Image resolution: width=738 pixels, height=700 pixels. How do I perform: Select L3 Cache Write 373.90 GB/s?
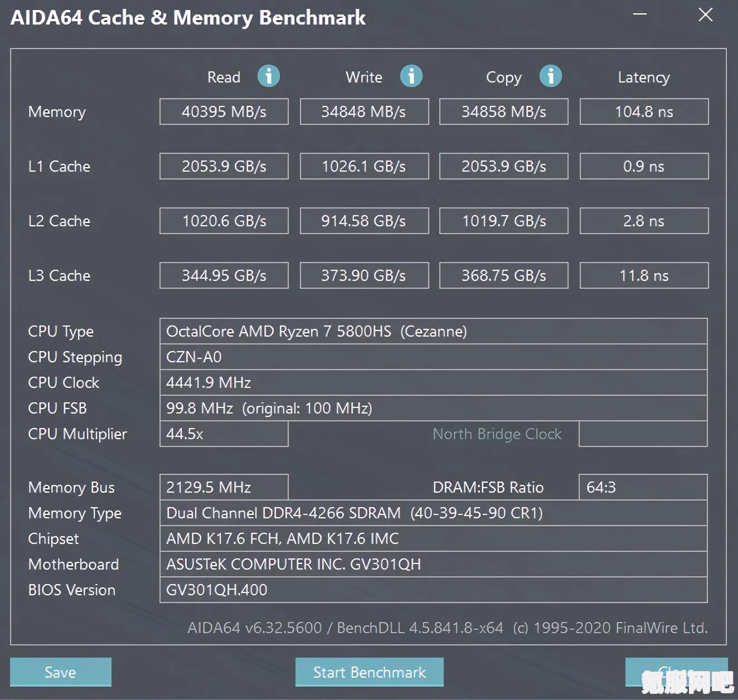(365, 275)
